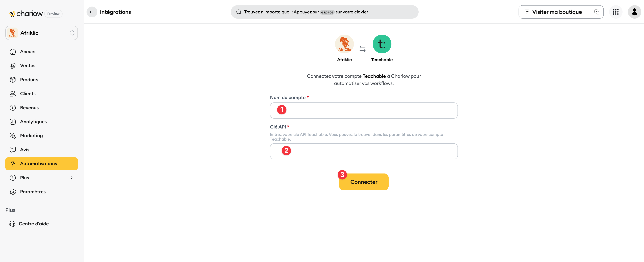Image resolution: width=644 pixels, height=262 pixels.
Task: Click the Connecter button
Action: (364, 182)
